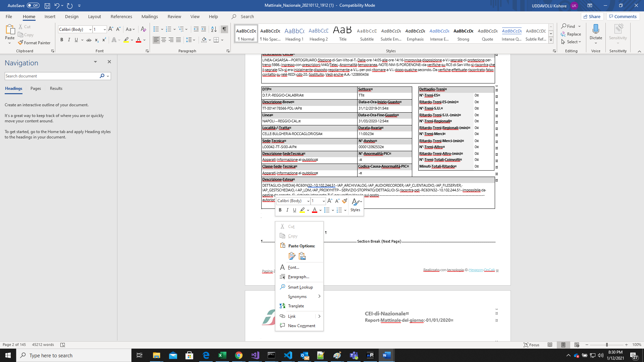
Task: Toggle Show/Hide paragraph marks button
Action: (224, 29)
